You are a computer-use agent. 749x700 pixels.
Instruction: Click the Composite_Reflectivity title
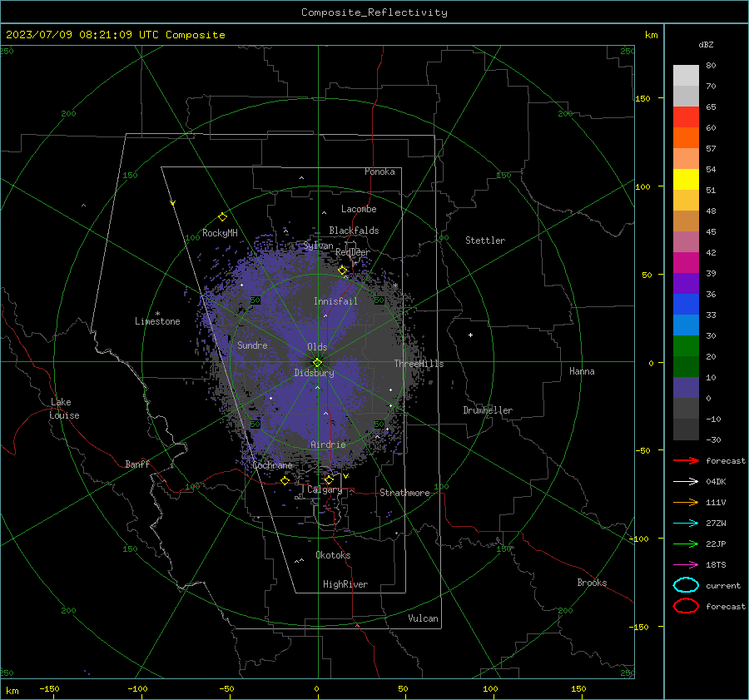point(374,12)
